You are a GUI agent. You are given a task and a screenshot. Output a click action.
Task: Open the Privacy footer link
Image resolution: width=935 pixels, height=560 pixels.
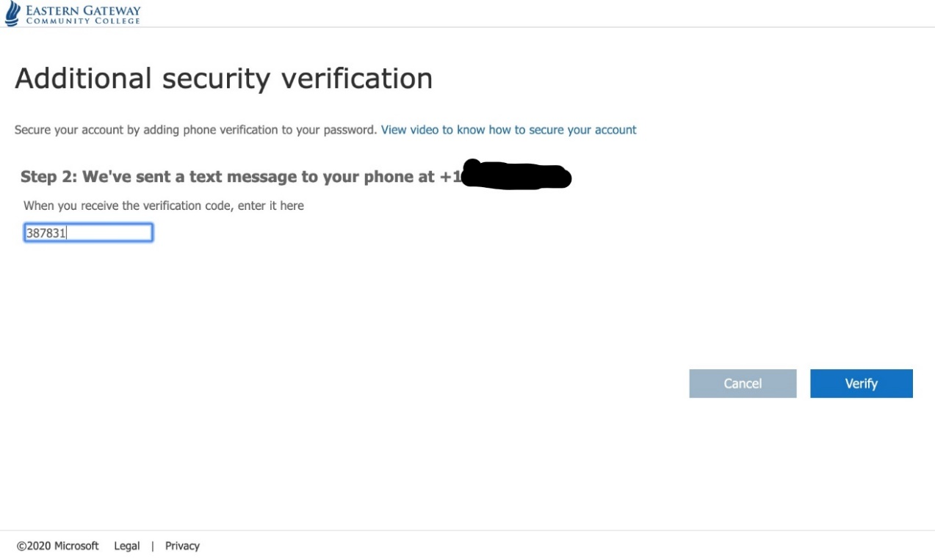[x=182, y=546]
